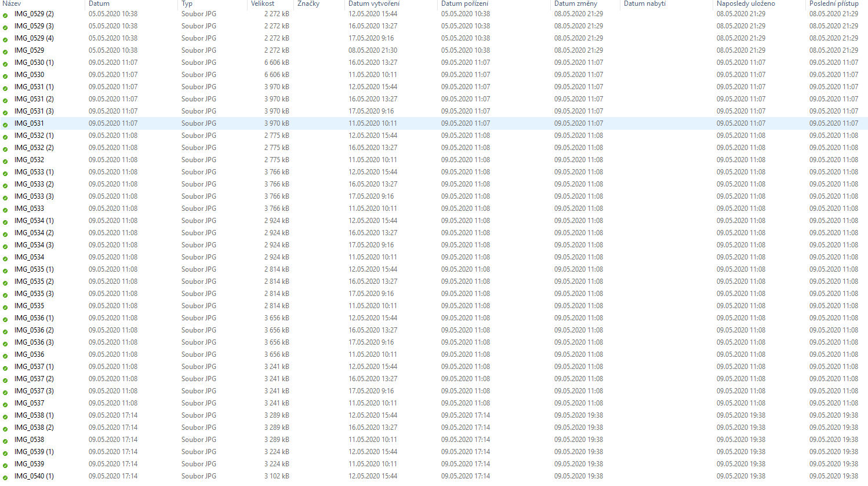
Task: Click sync status icon of IMG_0535
Action: (5, 306)
